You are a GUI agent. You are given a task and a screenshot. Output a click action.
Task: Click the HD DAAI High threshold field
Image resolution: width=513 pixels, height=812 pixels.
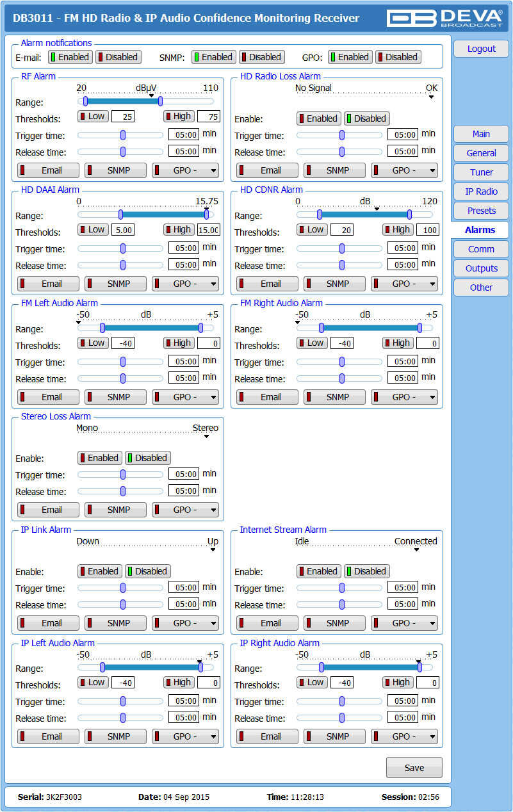pos(208,230)
